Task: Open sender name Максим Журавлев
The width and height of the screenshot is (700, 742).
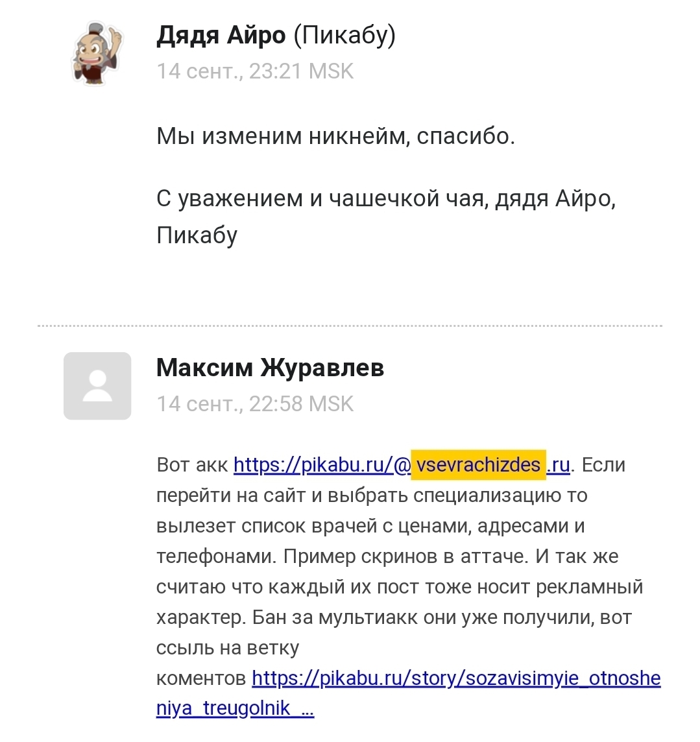Action: [x=271, y=368]
